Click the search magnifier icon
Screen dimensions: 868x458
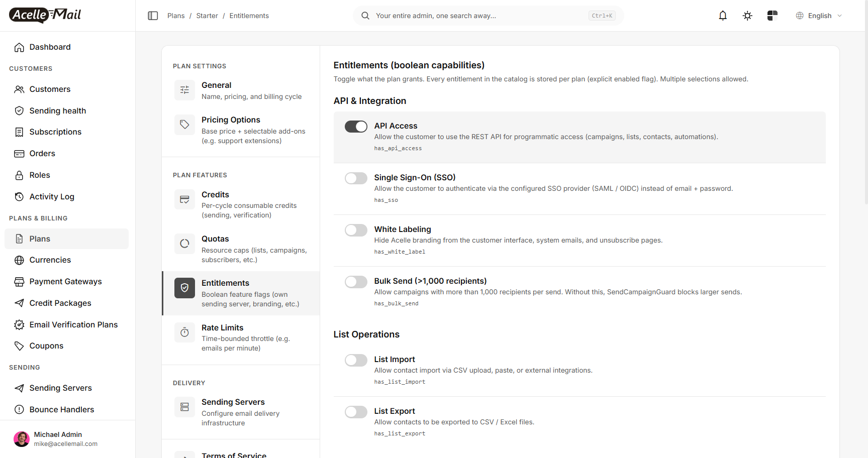(365, 16)
